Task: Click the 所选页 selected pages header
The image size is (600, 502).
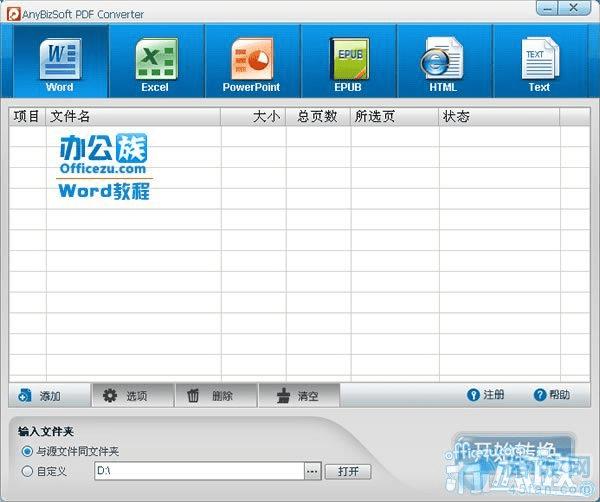Action: pos(395,116)
